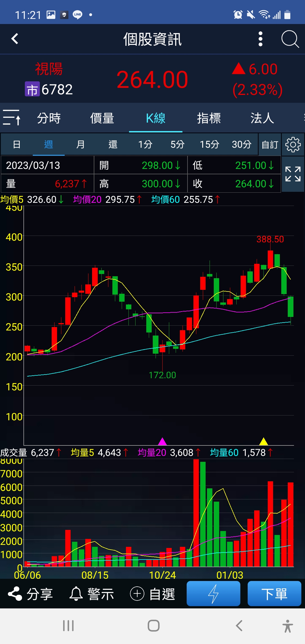Tap the 08/15 date axis label
The width and height of the screenshot is (305, 644).
pos(95,575)
